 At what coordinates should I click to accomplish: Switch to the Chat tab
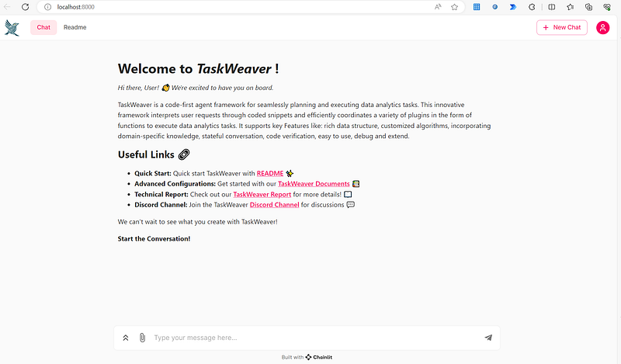(43, 27)
